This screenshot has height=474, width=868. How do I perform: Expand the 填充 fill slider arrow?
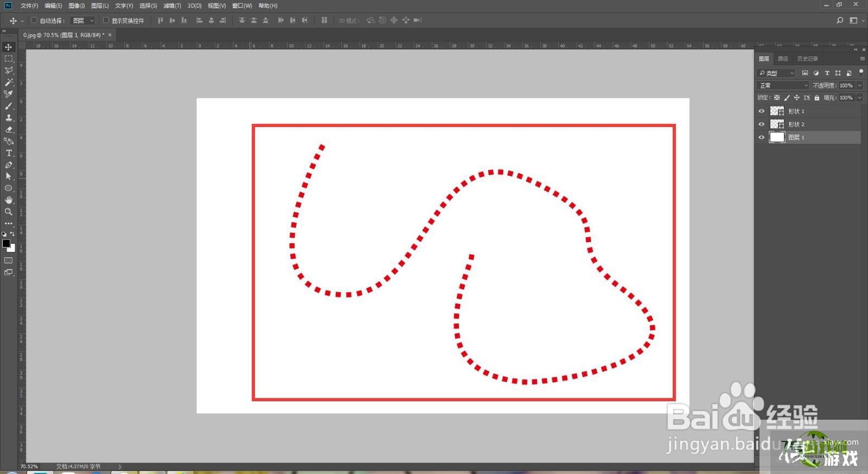coord(859,98)
